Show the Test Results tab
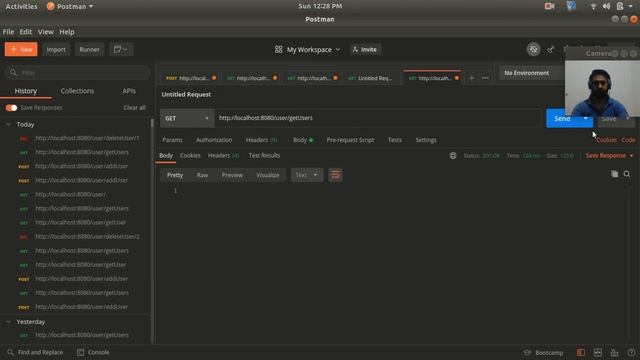640x360 pixels. point(264,156)
